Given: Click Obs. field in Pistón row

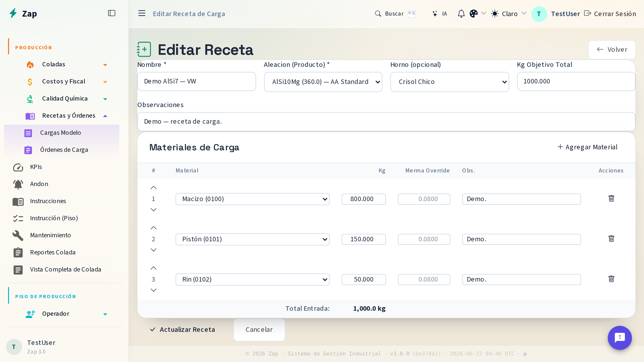Looking at the screenshot, I should 521,239.
